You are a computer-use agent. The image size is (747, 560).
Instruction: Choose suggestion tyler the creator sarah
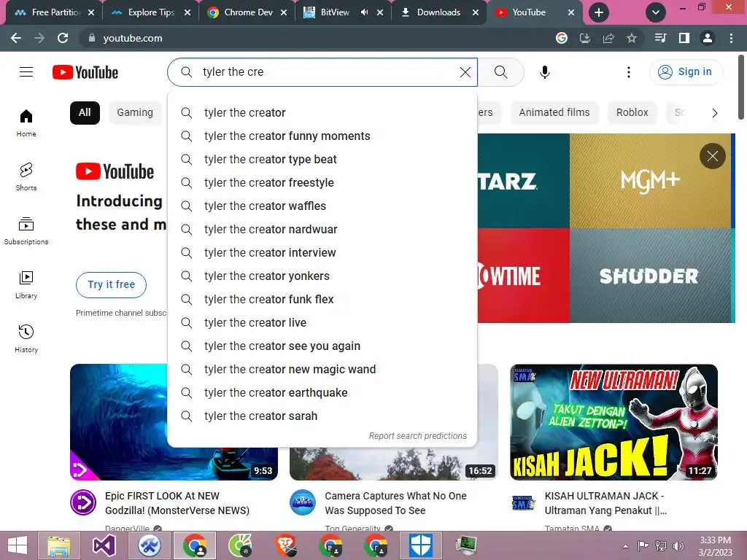(x=322, y=416)
